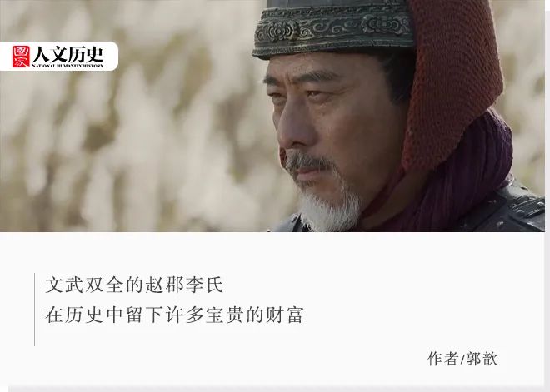Click the red 国家 seal icon

21,57
